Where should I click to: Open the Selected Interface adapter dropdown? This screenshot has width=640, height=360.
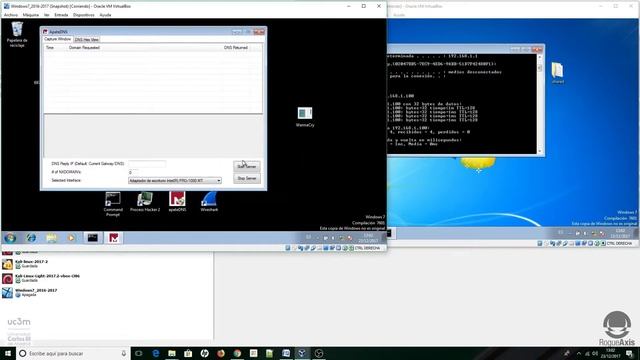tap(175, 180)
